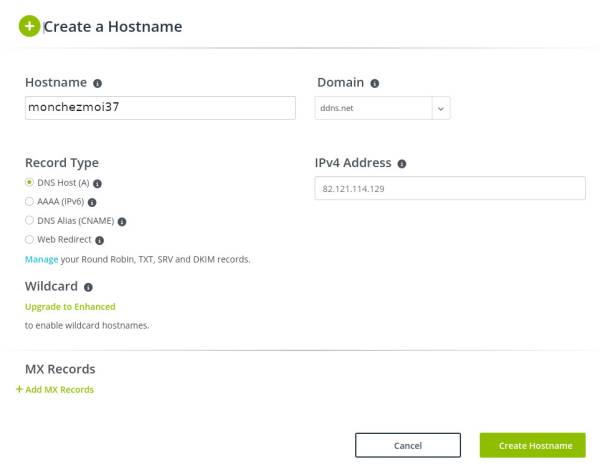Click the info icon next to Hostname
The width and height of the screenshot is (600, 467).
(98, 83)
